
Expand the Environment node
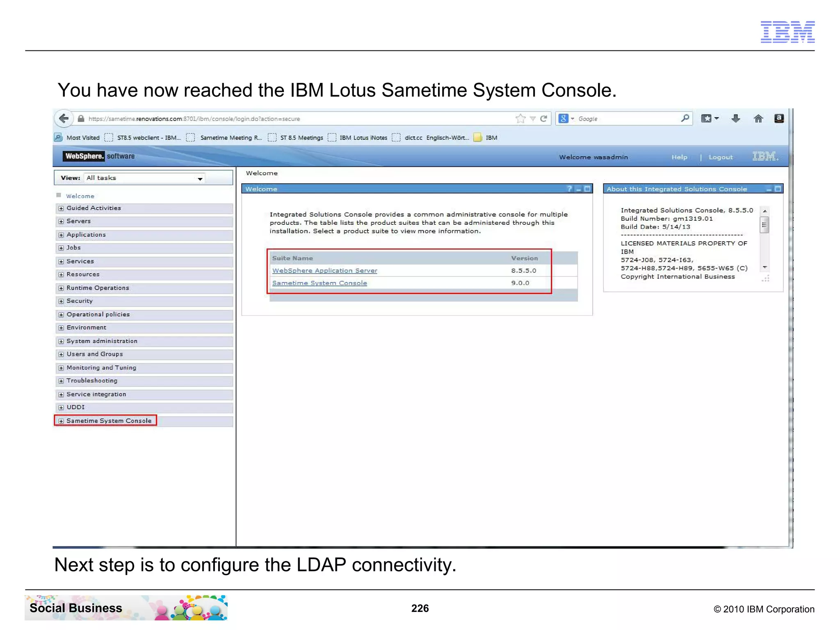click(61, 328)
